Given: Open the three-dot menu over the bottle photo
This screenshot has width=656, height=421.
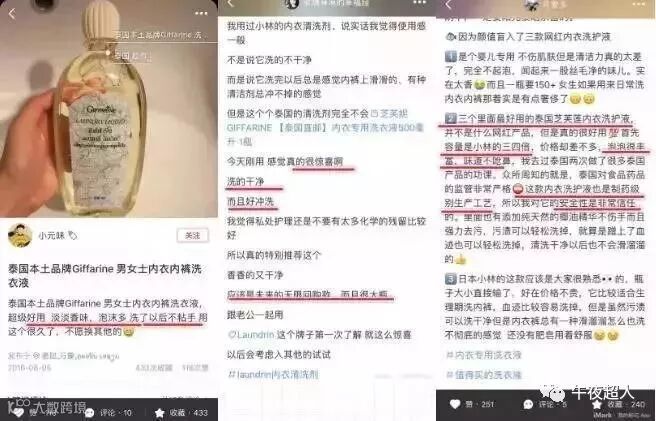Looking at the screenshot, I should (201, 13).
